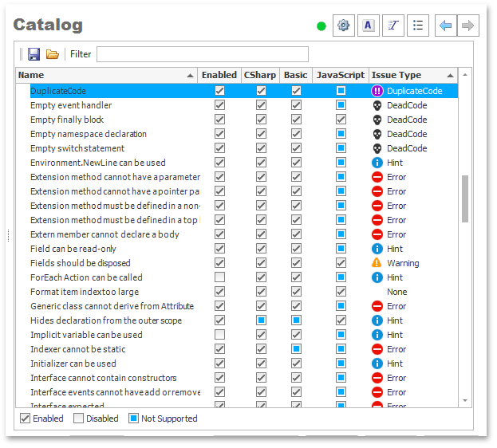Click info icon on ForEach Action row

click(x=377, y=277)
